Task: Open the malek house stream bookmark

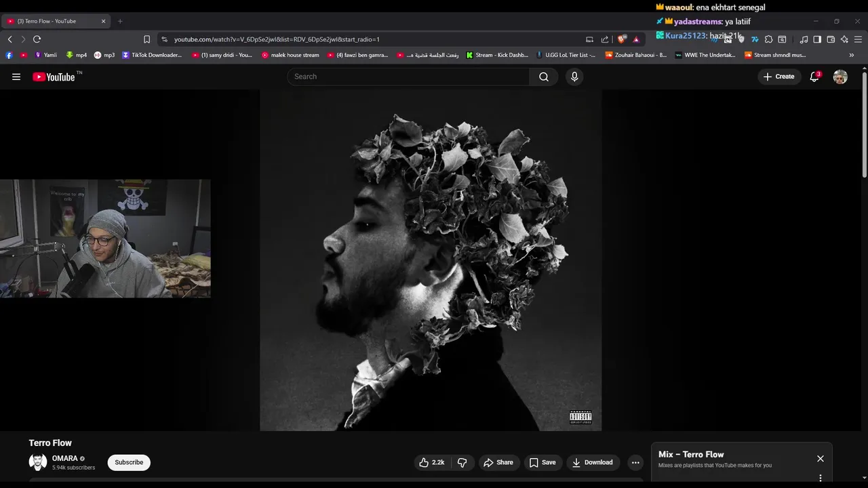Action: click(290, 55)
